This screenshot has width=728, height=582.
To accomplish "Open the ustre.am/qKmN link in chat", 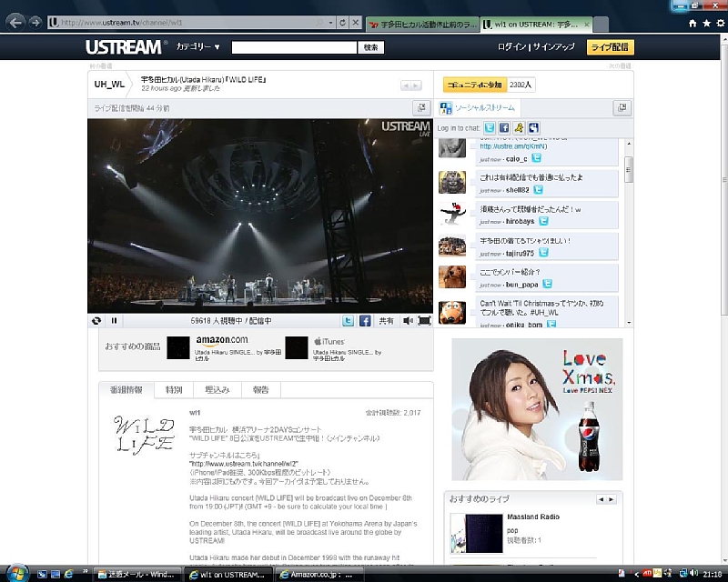I will pyautogui.click(x=513, y=146).
